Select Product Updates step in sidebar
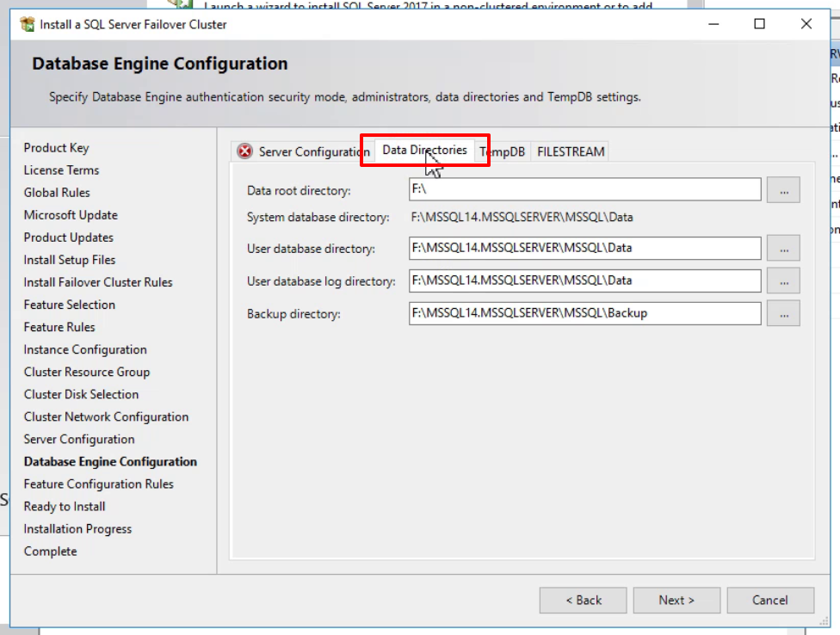 click(x=69, y=237)
